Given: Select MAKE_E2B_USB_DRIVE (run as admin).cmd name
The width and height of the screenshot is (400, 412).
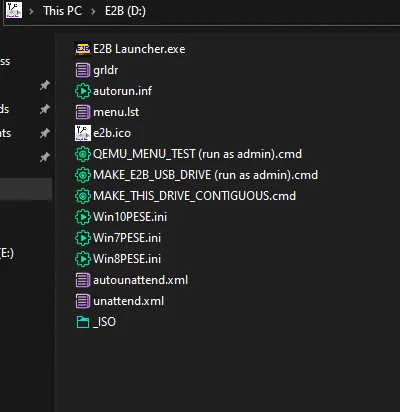Looking at the screenshot, I should pyautogui.click(x=205, y=175).
